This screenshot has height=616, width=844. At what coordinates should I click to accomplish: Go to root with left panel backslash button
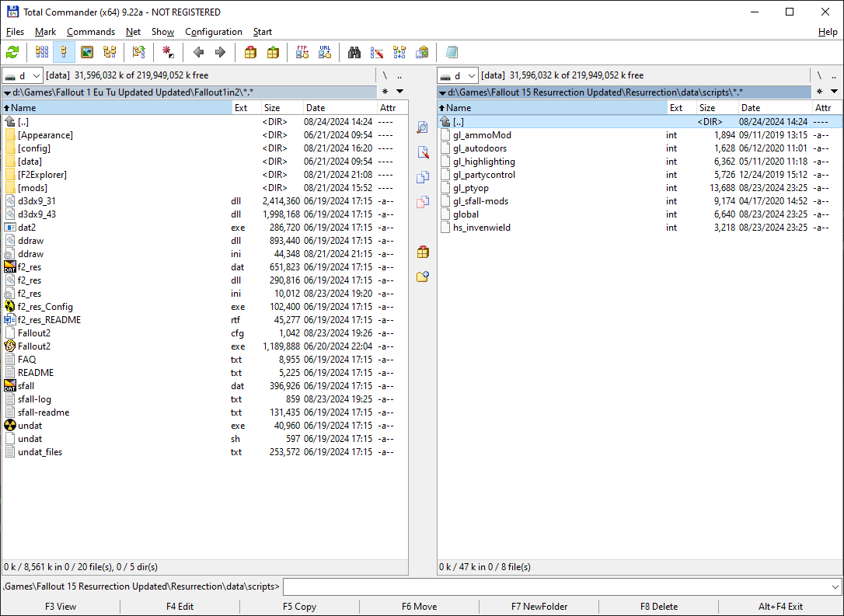(385, 75)
